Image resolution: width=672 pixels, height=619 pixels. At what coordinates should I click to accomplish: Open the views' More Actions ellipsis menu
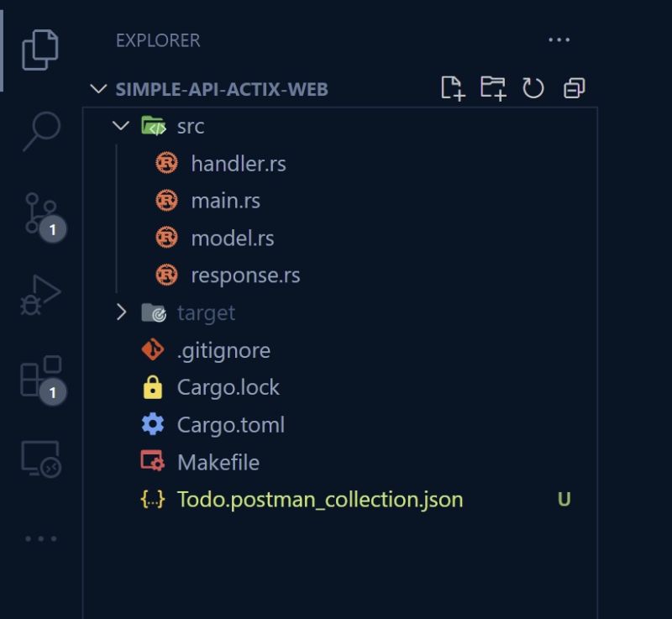tap(559, 39)
